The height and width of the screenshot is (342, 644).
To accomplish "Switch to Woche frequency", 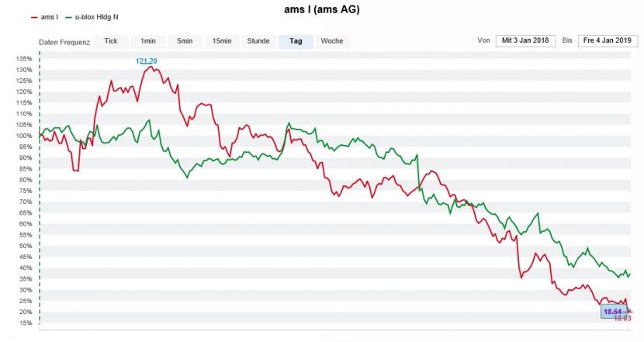I will pos(332,41).
